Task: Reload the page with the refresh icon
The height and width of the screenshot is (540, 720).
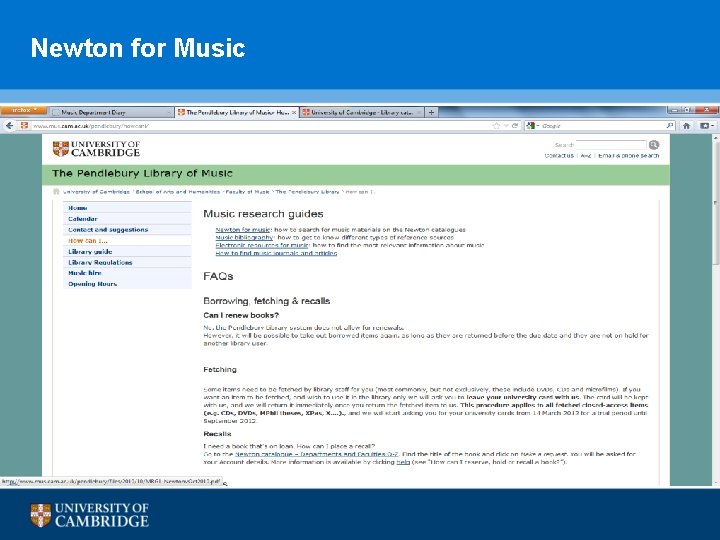Action: pyautogui.click(x=515, y=126)
